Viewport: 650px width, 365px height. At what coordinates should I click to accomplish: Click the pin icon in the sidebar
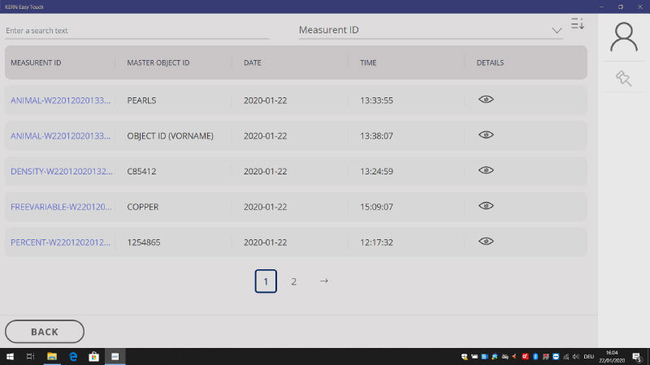point(623,78)
